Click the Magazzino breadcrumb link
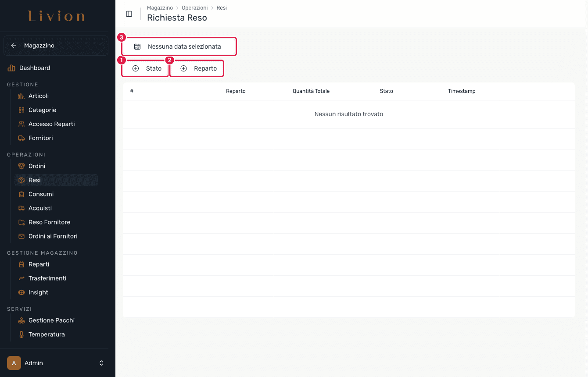Image resolution: width=588 pixels, height=377 pixels. [160, 8]
